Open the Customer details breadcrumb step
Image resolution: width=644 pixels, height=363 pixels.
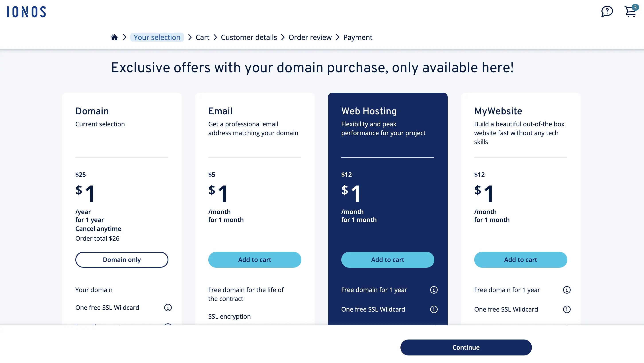point(249,37)
